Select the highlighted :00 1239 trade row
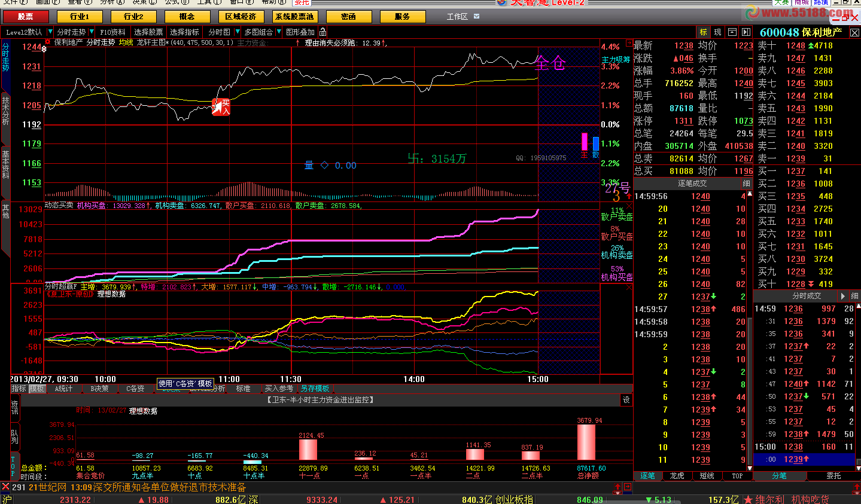 [804, 459]
